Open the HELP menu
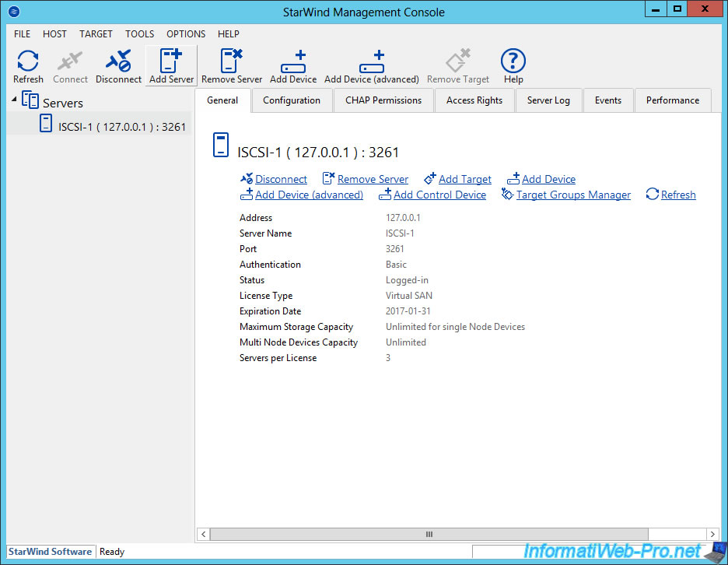This screenshot has width=728, height=565. pos(229,34)
